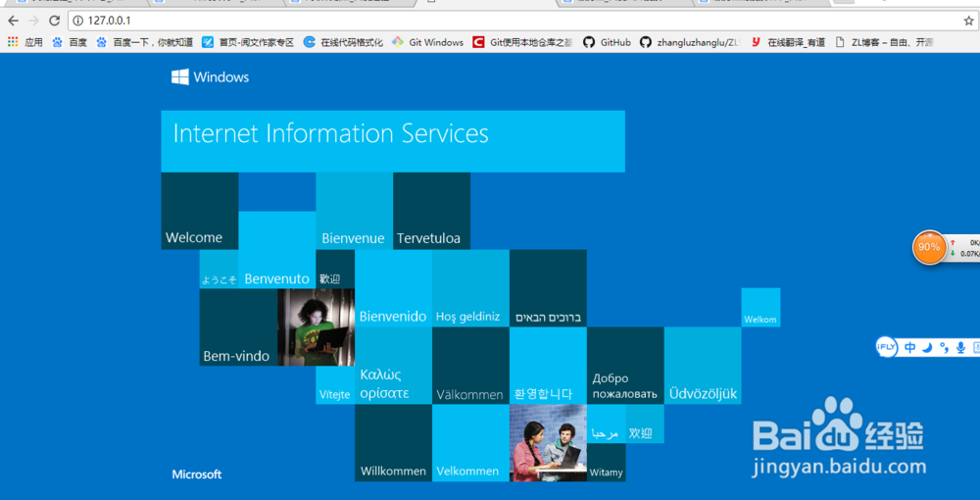Click the Üdvözöljük tile
Viewport: 980px width, 500px height.
(x=703, y=366)
